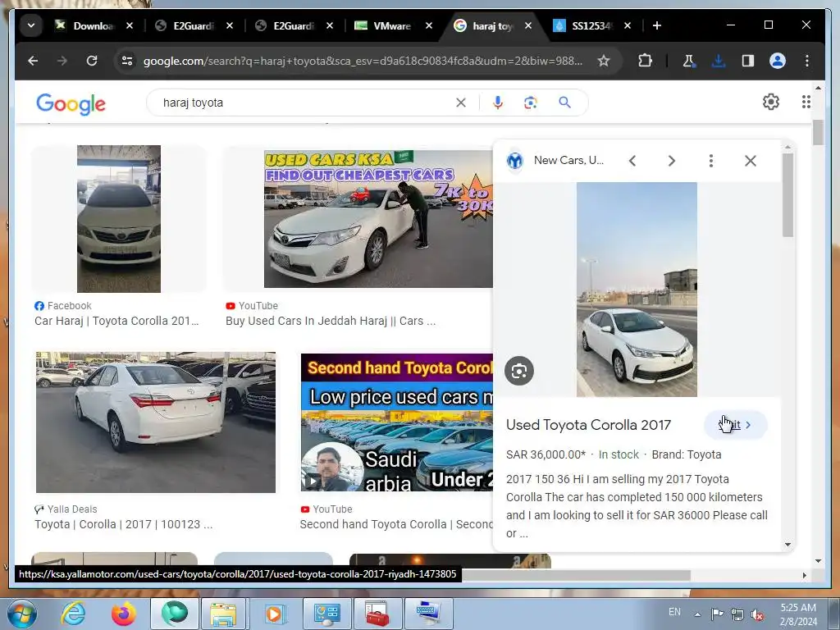Open Yalla Deals white Corolla thumbnail
Screen dimensions: 840x630
pyautogui.click(x=156, y=422)
